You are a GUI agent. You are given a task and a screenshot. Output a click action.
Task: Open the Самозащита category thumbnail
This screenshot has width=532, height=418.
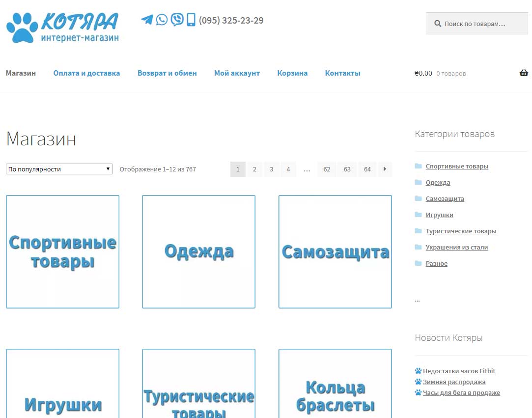click(x=335, y=252)
